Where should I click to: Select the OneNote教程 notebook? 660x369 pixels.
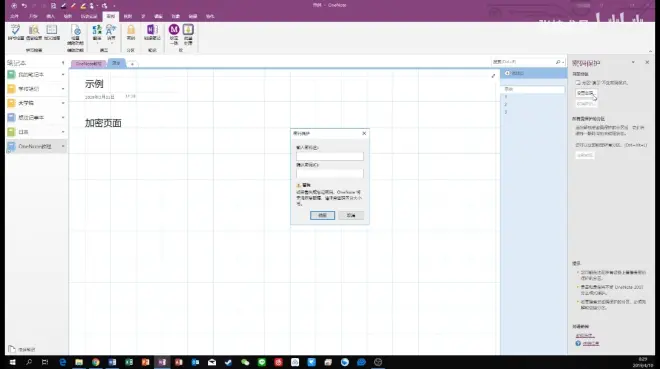35,146
